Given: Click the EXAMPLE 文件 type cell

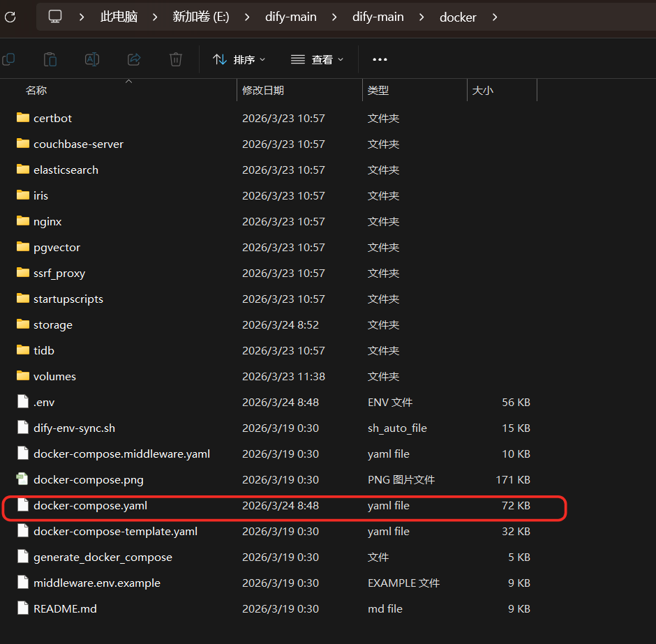Looking at the screenshot, I should coord(404,583).
